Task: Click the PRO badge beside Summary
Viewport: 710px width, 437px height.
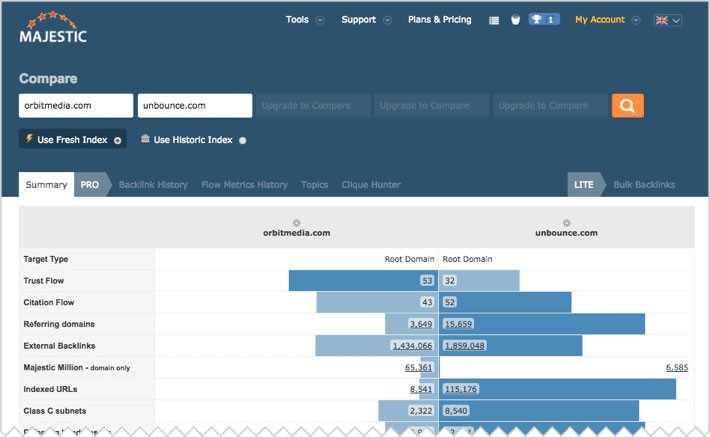Action: point(89,185)
